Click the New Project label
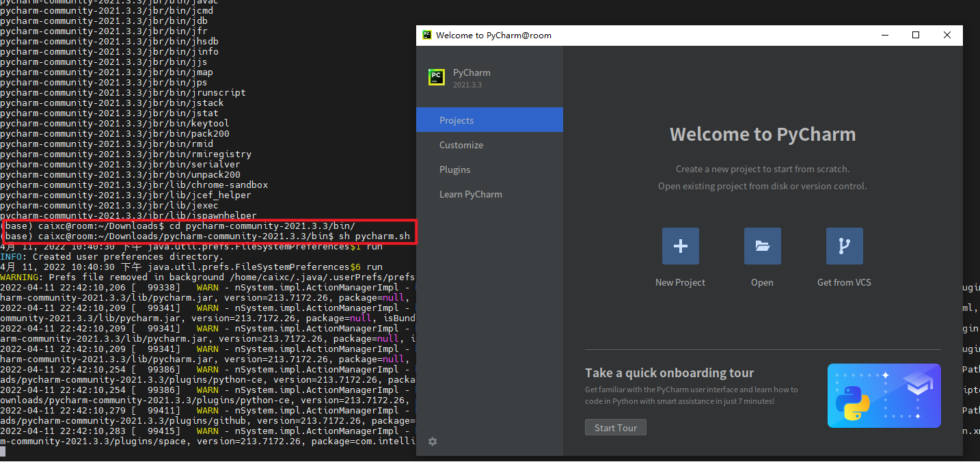 [680, 282]
